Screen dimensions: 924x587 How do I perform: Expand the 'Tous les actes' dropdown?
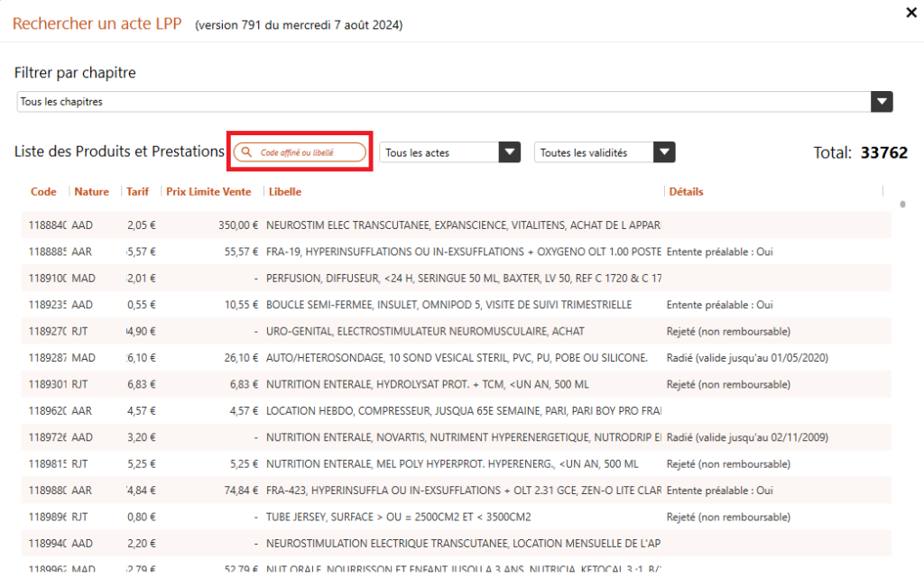pos(510,153)
